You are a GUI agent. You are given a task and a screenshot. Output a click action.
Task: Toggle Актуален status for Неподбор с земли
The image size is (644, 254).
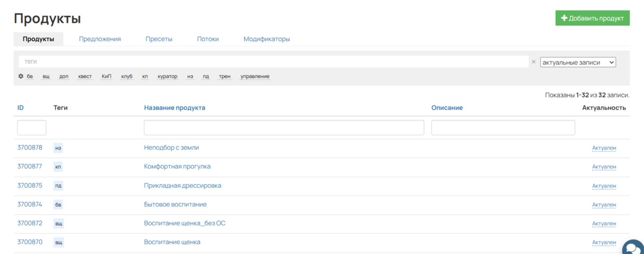pos(604,148)
